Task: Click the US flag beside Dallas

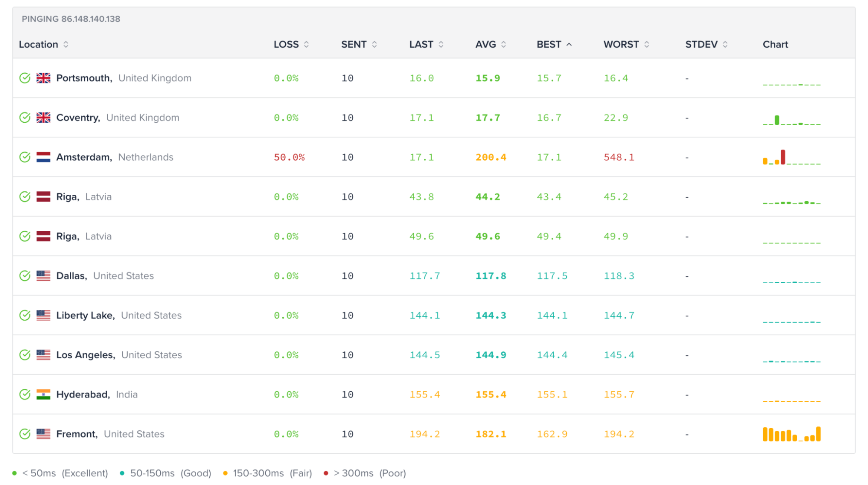Action: (43, 276)
